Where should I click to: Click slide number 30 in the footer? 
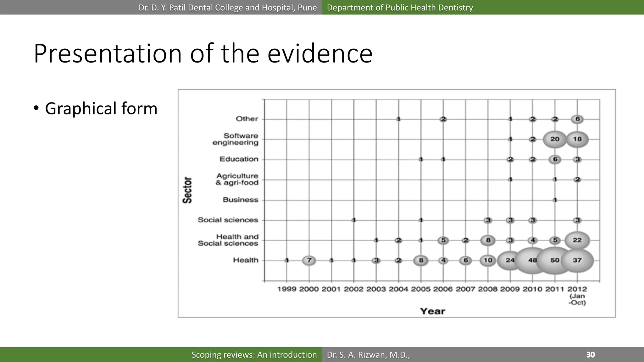pos(590,355)
